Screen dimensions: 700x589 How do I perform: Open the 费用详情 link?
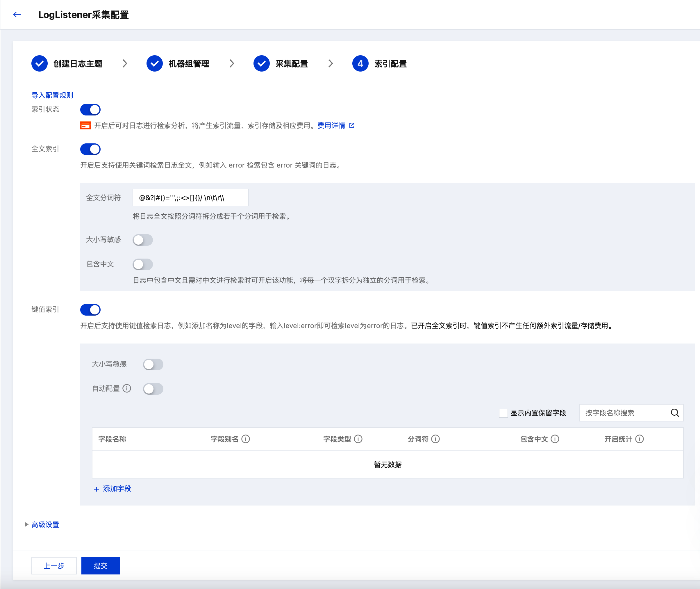pos(331,126)
